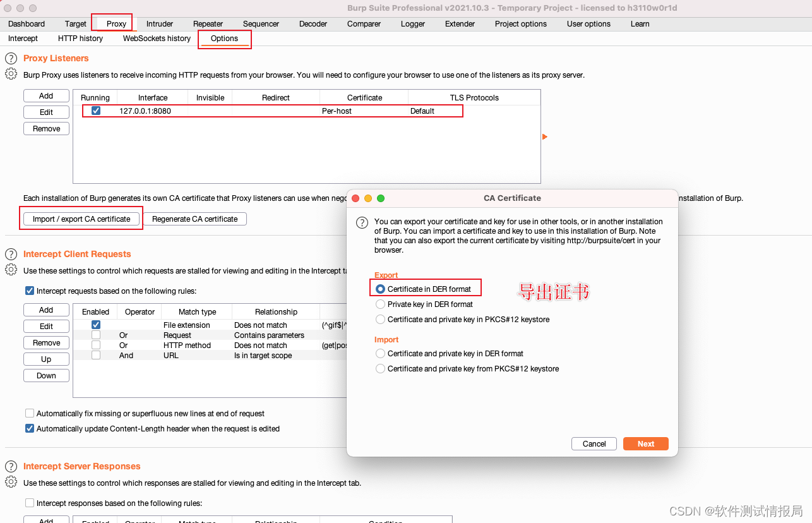Click Import / export CA certificate
The height and width of the screenshot is (523, 812).
(x=81, y=219)
